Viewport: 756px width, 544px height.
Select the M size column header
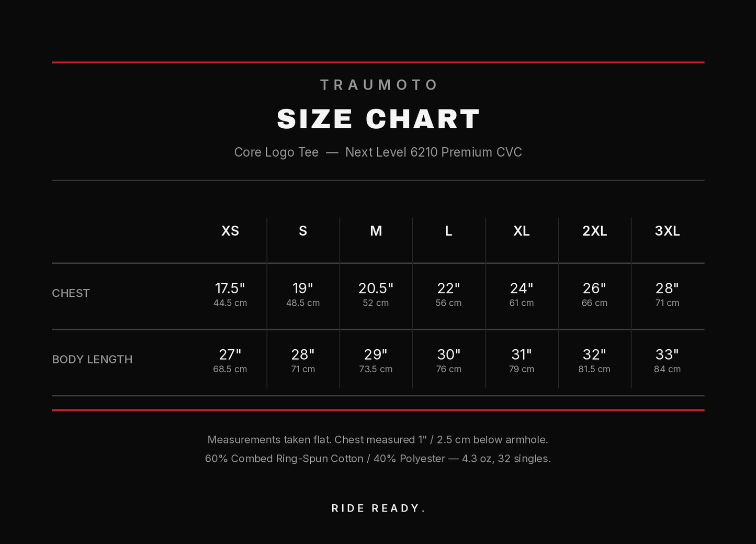tap(376, 231)
